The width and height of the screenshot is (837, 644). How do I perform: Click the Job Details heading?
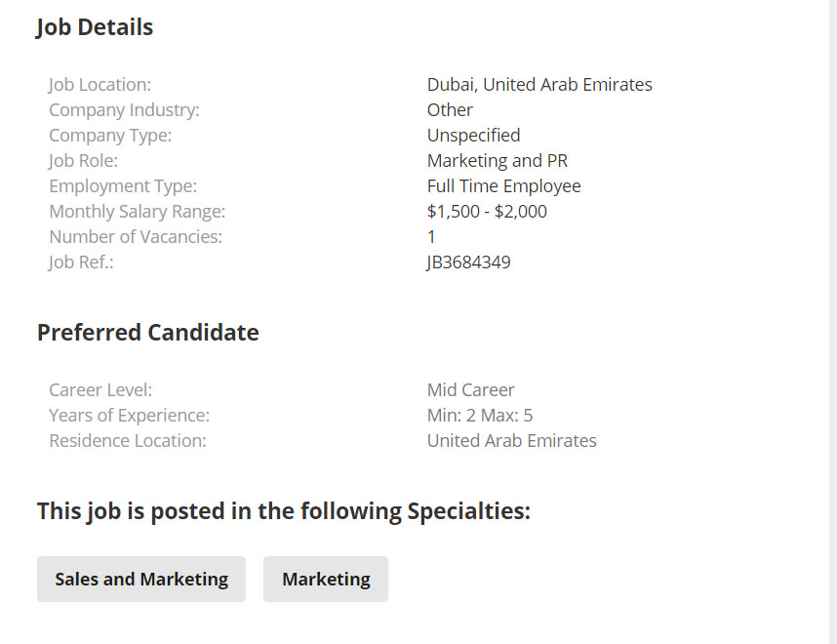pyautogui.click(x=94, y=27)
